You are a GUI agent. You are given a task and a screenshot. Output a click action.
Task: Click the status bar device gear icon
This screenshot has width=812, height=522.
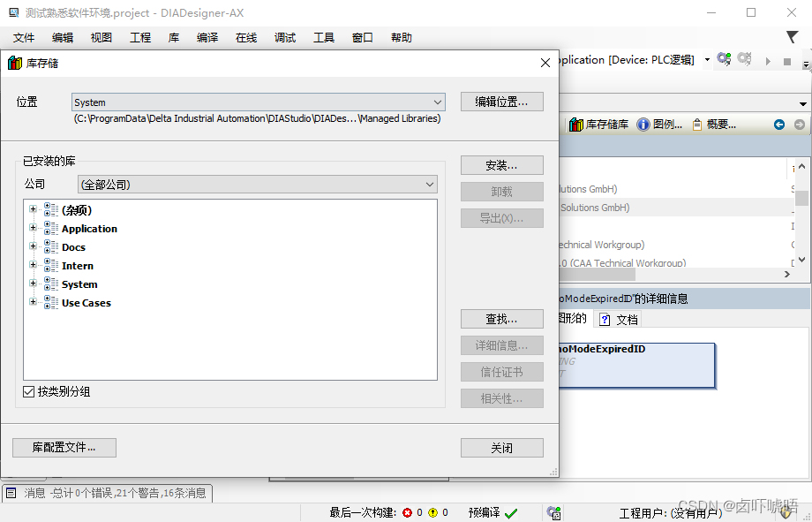coord(553,512)
